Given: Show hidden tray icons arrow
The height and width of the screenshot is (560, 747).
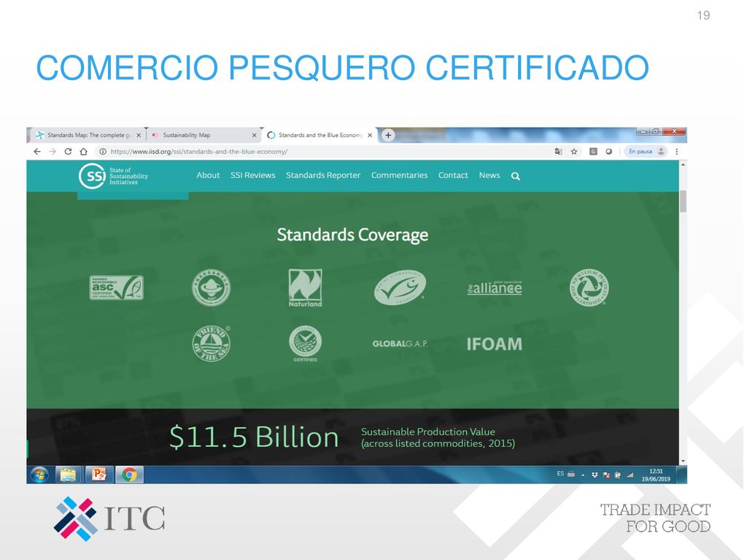Looking at the screenshot, I should (583, 475).
